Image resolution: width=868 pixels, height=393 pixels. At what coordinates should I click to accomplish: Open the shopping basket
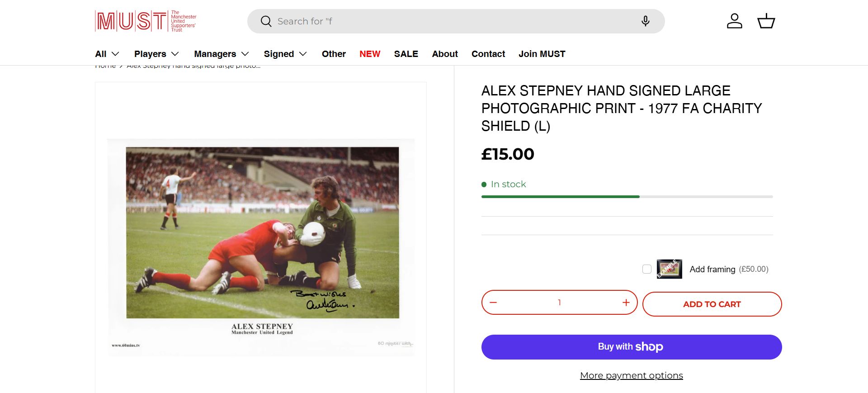point(766,21)
